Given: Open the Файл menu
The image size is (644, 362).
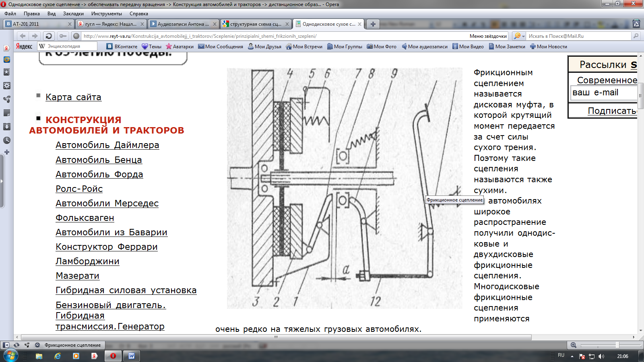Looking at the screenshot, I should 10,14.
